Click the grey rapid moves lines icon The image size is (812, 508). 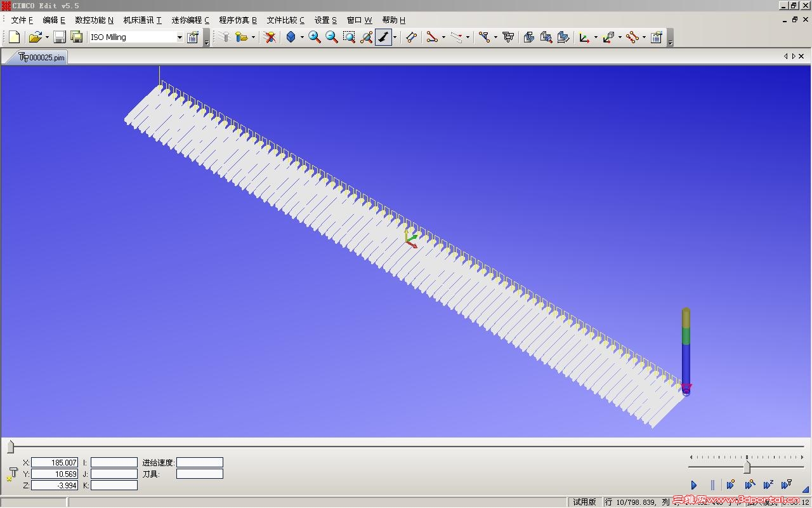pyautogui.click(x=456, y=37)
